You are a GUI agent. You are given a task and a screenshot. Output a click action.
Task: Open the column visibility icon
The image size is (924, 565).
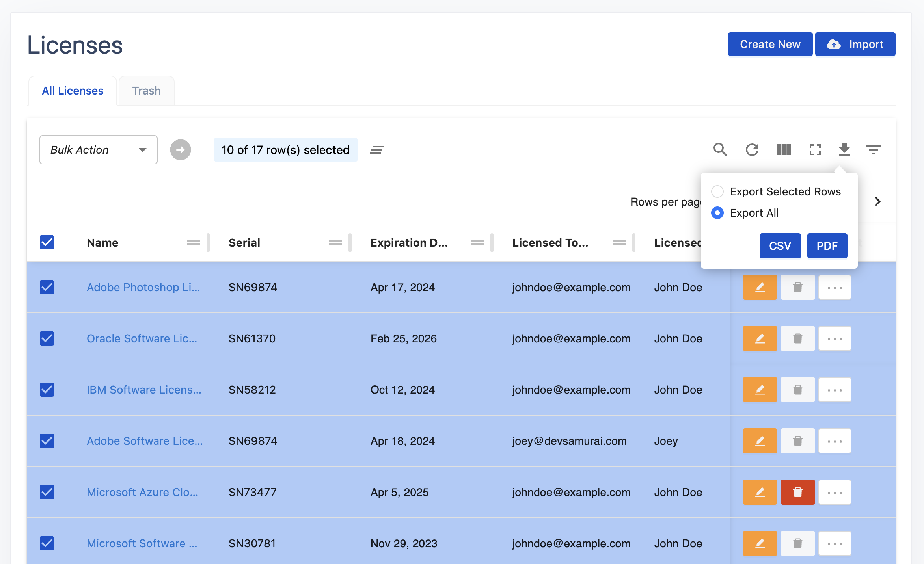click(784, 150)
